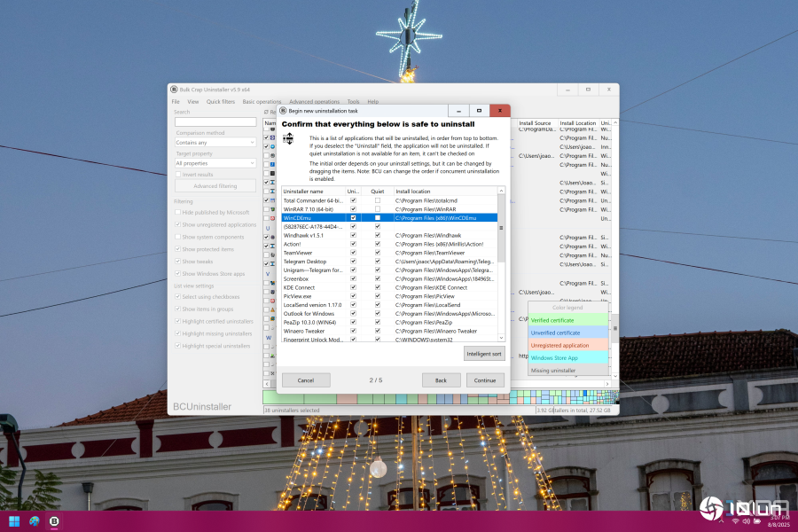Open the Tools menu
Image resolution: width=798 pixels, height=532 pixels.
(x=353, y=102)
